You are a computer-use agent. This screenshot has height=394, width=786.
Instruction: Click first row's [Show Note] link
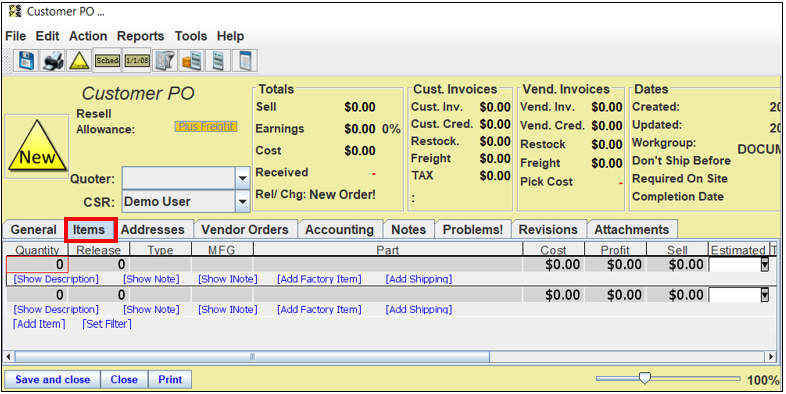[x=151, y=279]
